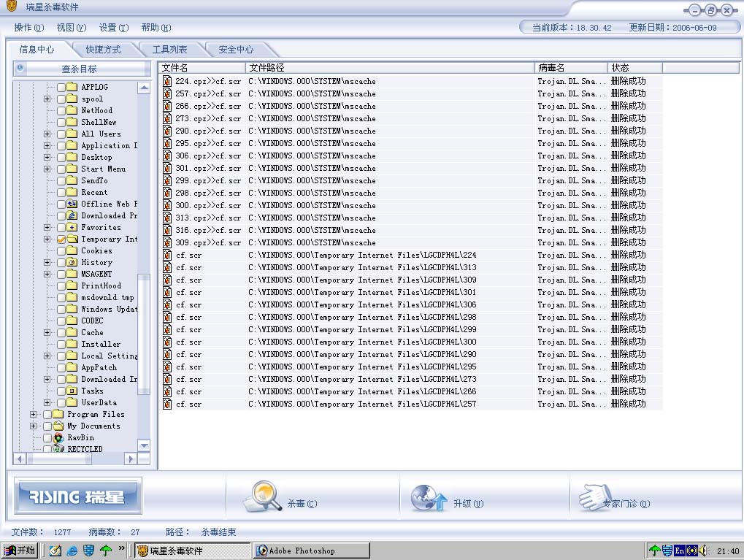
Task: Expand the Favorites tree node
Action: tap(47, 227)
